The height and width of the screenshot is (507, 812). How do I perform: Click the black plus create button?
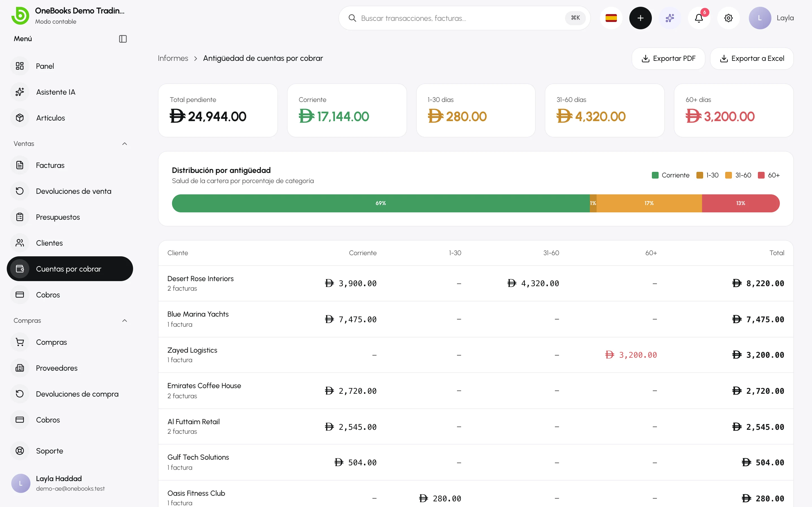640,18
